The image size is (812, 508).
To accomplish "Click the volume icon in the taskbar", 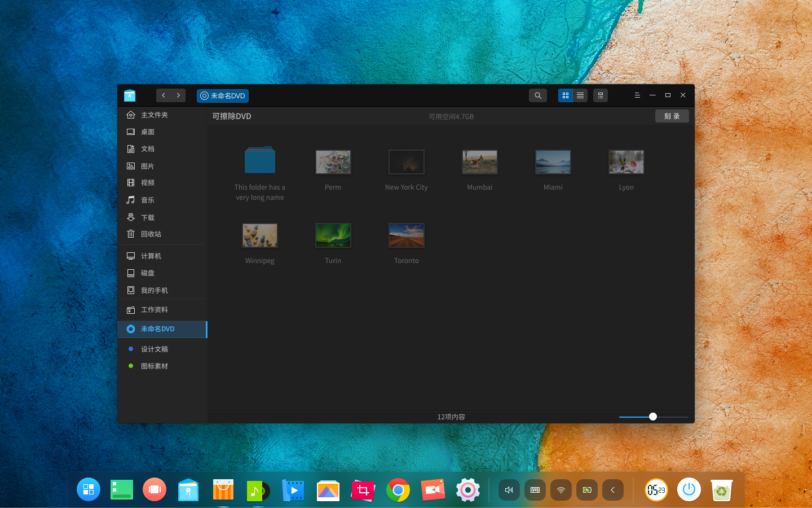I will click(x=509, y=490).
